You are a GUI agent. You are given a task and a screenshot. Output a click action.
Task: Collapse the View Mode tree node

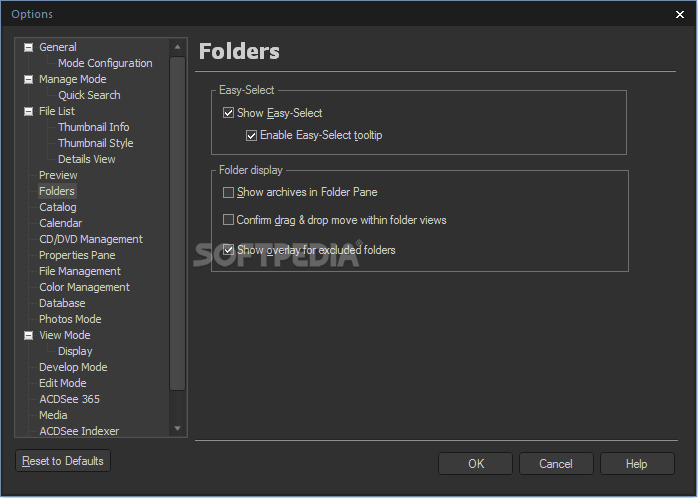(x=28, y=335)
